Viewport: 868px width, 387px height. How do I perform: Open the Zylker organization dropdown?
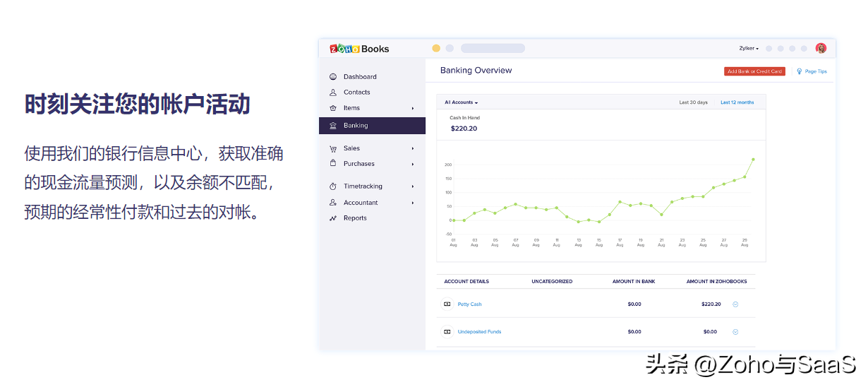pyautogui.click(x=749, y=48)
